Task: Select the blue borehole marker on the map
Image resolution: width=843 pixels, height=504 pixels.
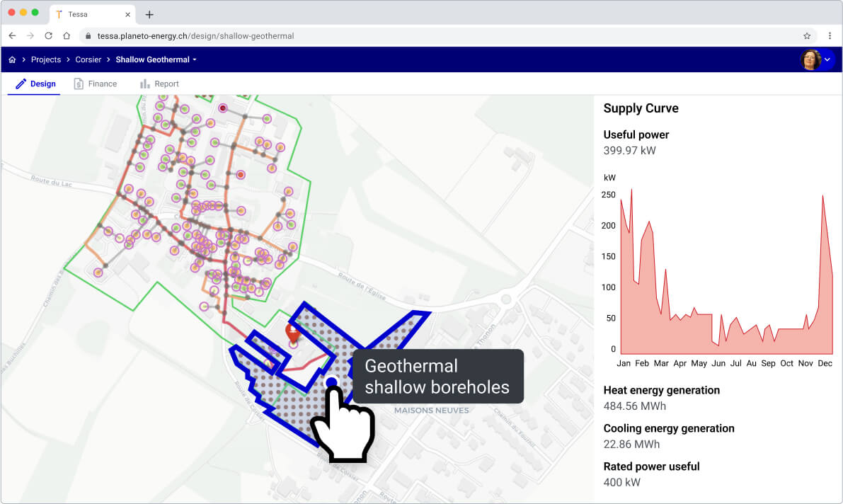Action: [x=333, y=382]
